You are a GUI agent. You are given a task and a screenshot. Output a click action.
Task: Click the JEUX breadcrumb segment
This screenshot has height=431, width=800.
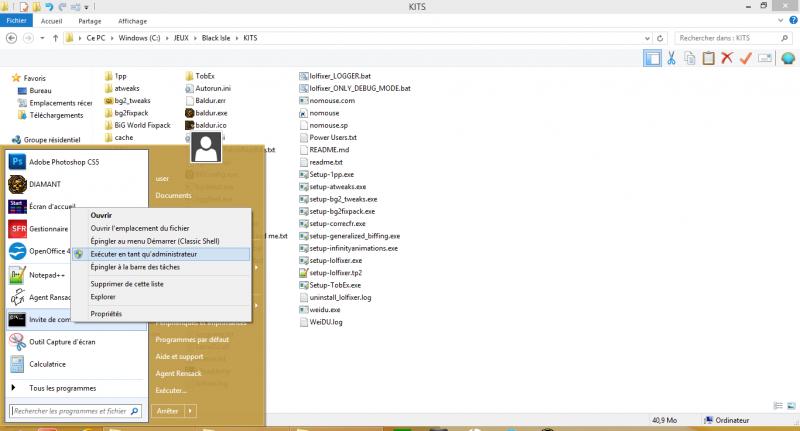point(181,38)
